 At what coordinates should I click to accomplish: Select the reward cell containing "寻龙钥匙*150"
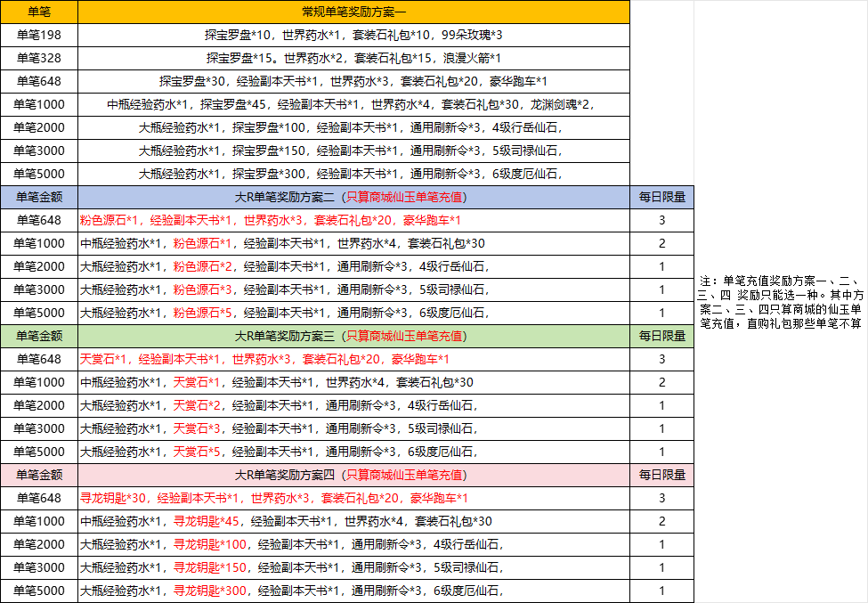[353, 567]
